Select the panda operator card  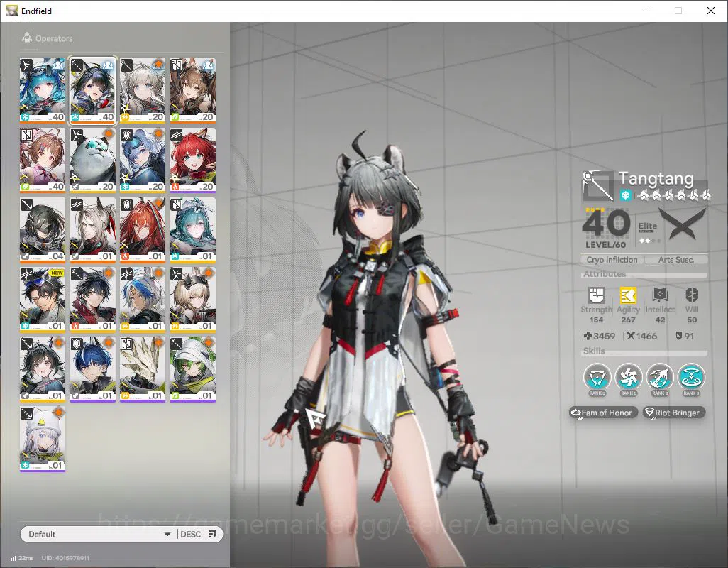click(93, 160)
